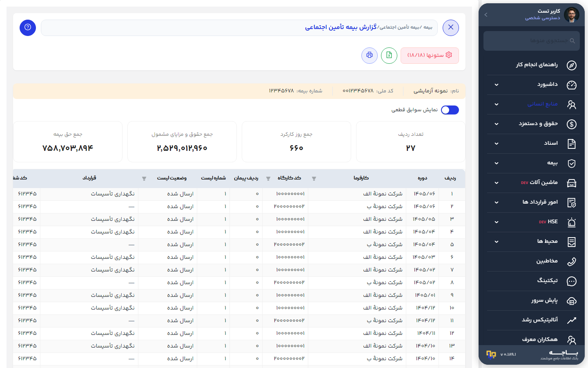Viewport: 588px width, 368px height.
Task: Click the راهنمای انجام کار compass icon
Action: coord(572,65)
